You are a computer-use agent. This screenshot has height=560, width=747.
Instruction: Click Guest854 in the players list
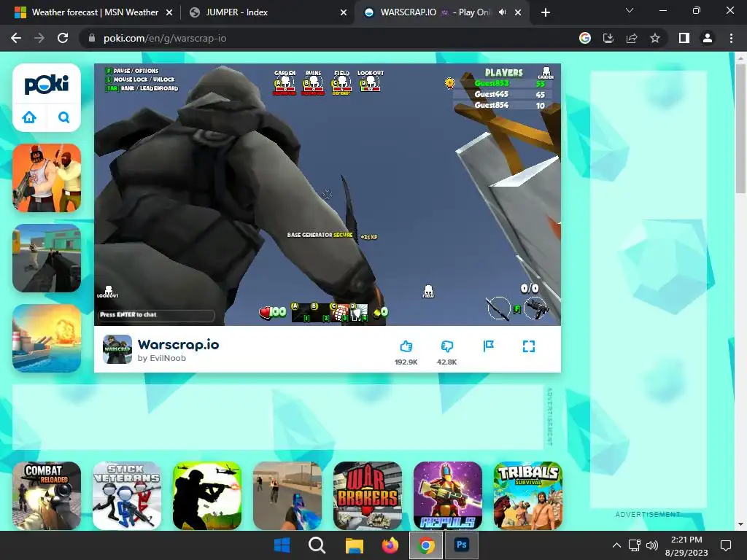pyautogui.click(x=491, y=105)
